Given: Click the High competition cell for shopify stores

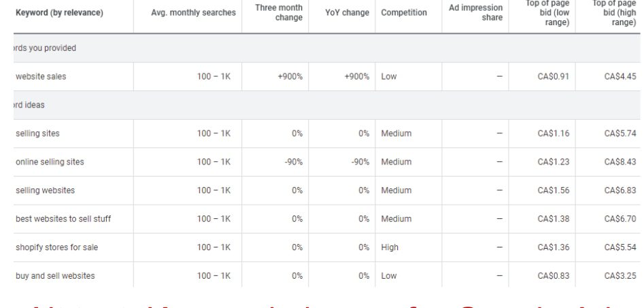Looking at the screenshot, I should pos(390,247).
